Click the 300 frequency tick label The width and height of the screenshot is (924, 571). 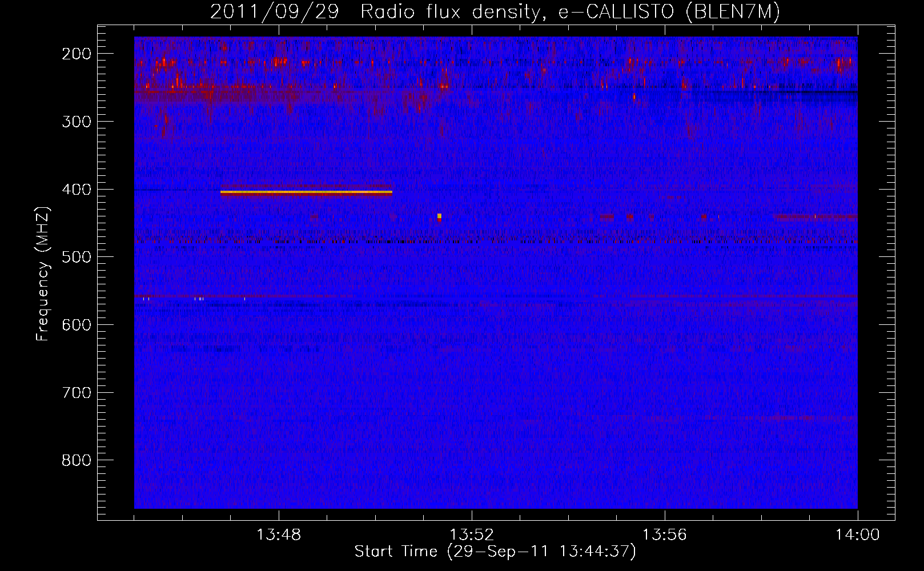pyautogui.click(x=77, y=122)
